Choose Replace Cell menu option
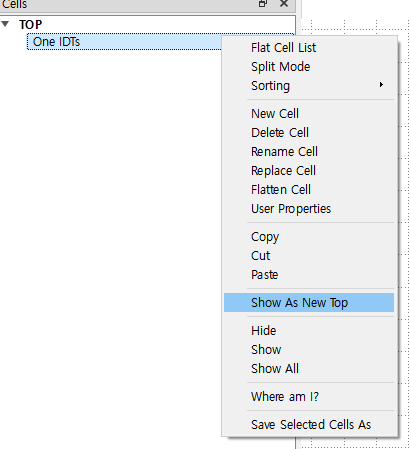The image size is (411, 449). click(x=283, y=171)
